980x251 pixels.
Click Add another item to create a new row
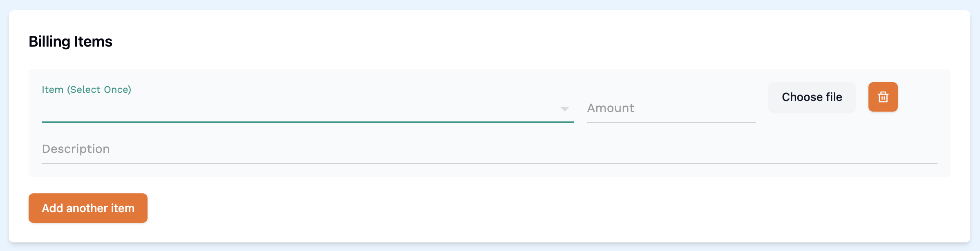(x=87, y=208)
